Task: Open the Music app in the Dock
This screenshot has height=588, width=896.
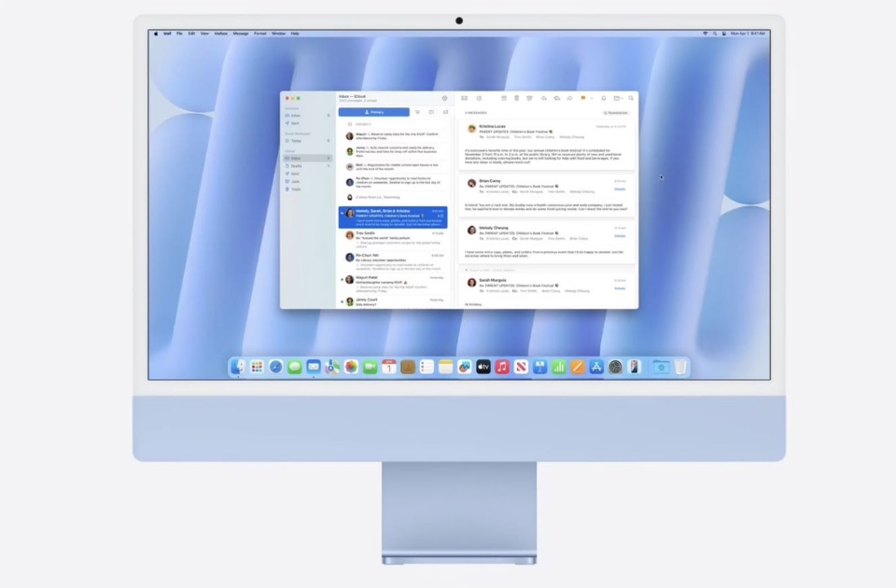Action: 502,367
